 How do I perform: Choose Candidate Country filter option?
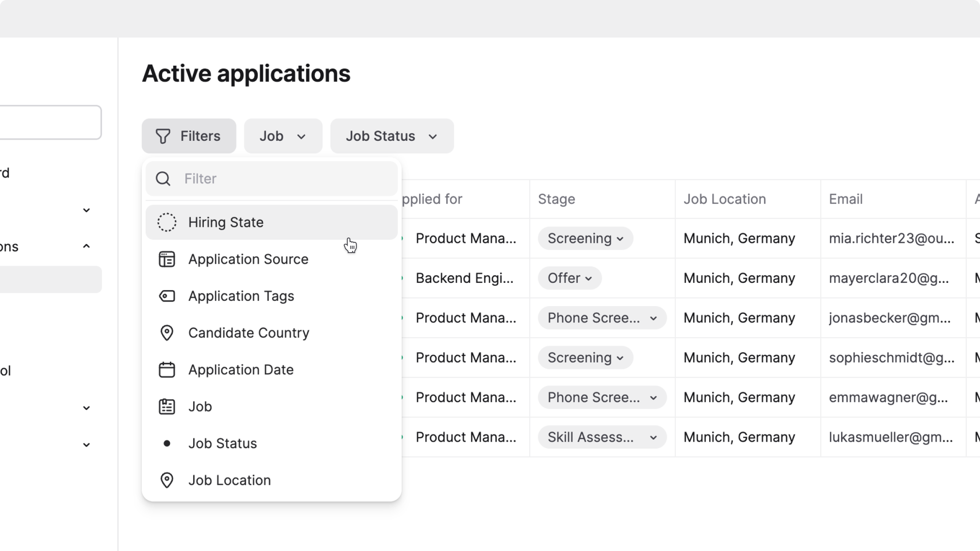pyautogui.click(x=249, y=333)
